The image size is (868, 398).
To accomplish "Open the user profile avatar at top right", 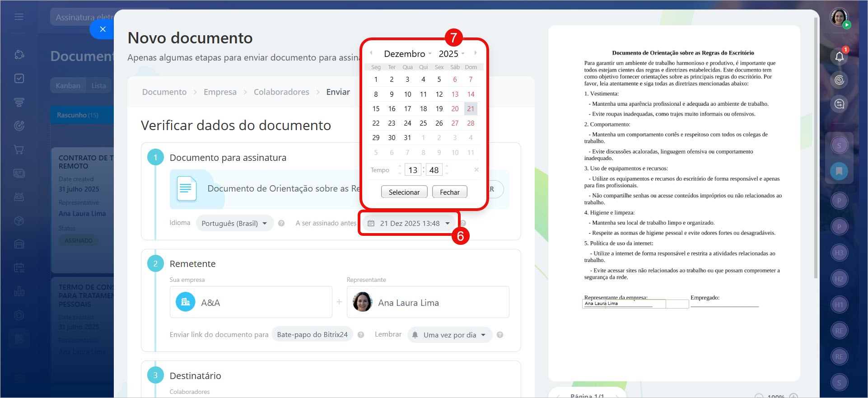I will [839, 18].
